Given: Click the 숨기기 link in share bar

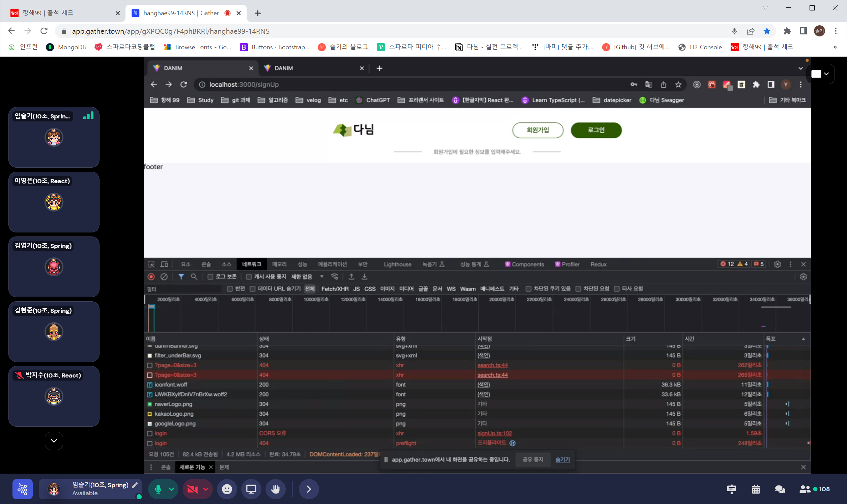Looking at the screenshot, I should coord(562,459).
